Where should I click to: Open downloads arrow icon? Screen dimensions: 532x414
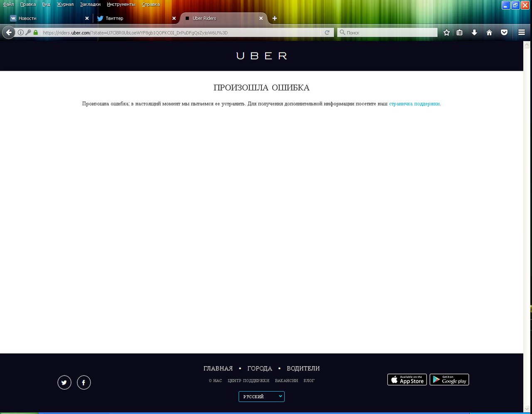tap(474, 32)
